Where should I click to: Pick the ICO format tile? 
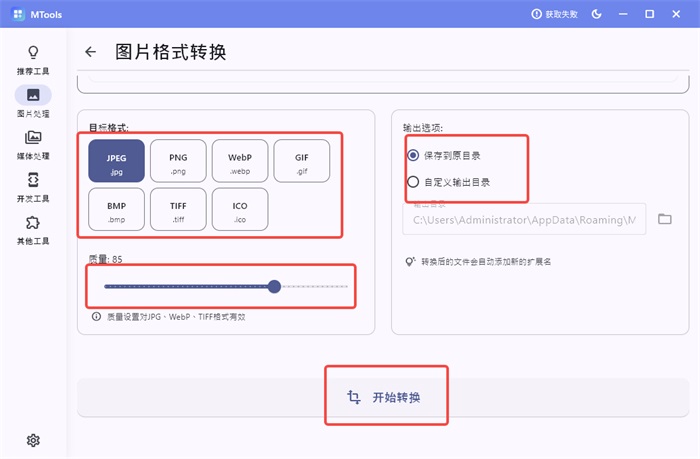point(240,209)
